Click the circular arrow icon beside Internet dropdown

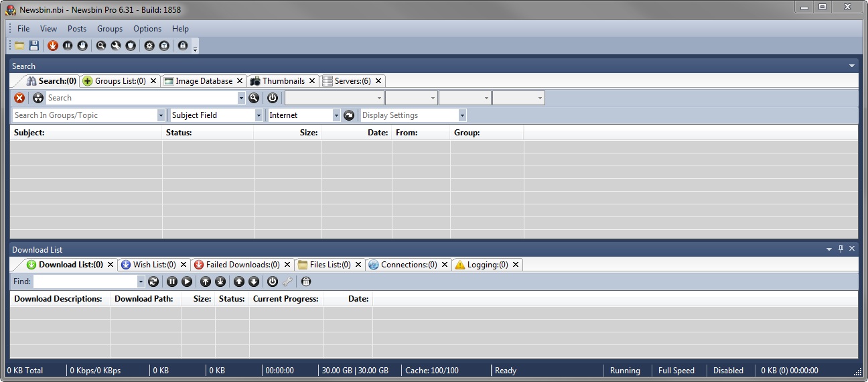click(349, 115)
